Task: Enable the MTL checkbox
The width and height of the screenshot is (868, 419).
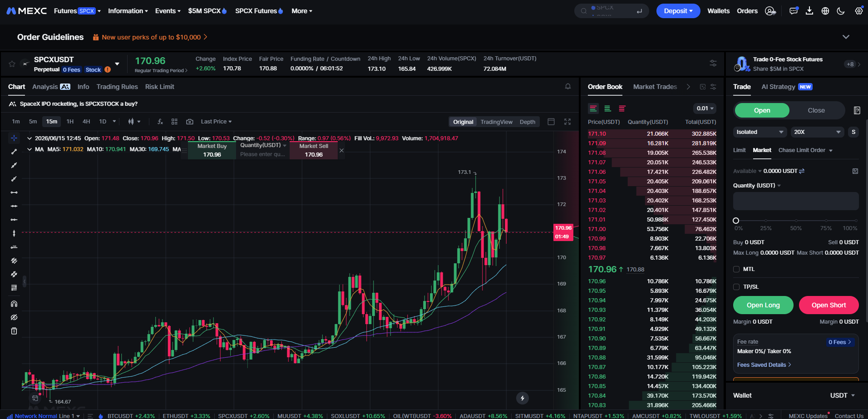Action: point(736,269)
